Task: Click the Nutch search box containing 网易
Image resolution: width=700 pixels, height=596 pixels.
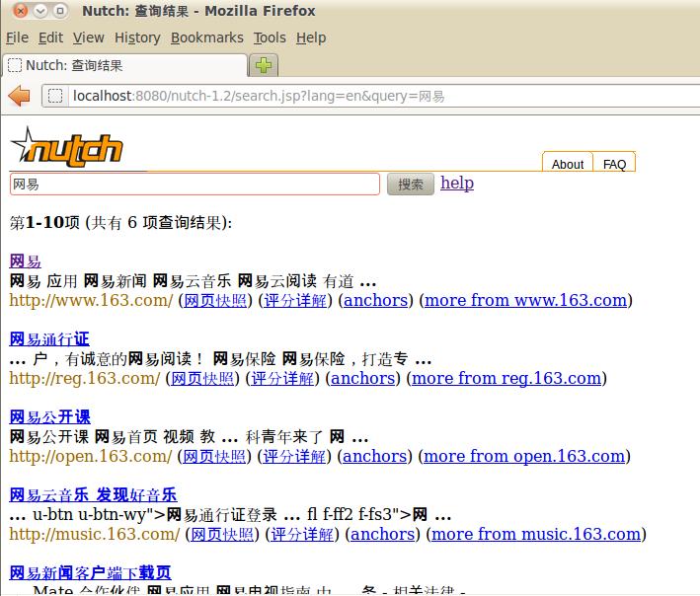Action: [194, 185]
